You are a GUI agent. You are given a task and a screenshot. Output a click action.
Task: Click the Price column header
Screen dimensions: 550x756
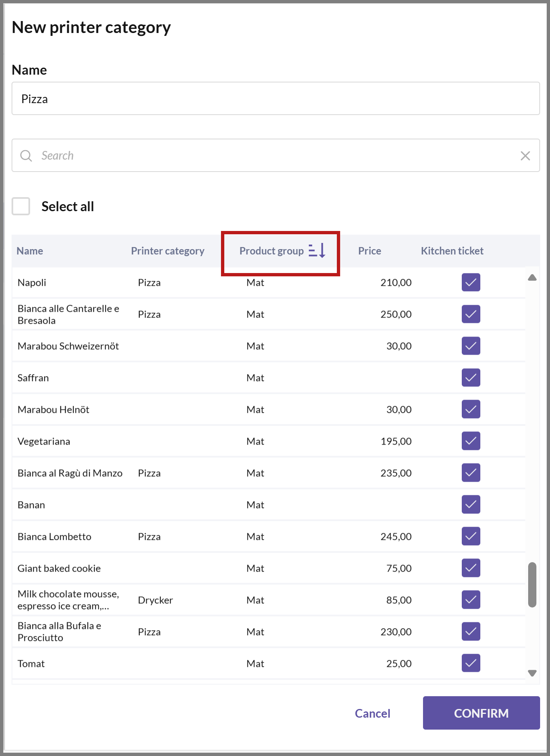click(x=369, y=251)
